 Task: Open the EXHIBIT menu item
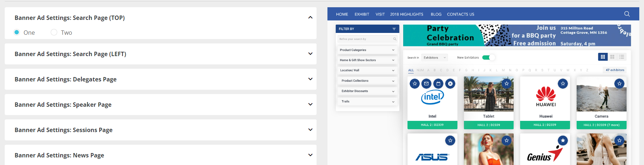[361, 14]
